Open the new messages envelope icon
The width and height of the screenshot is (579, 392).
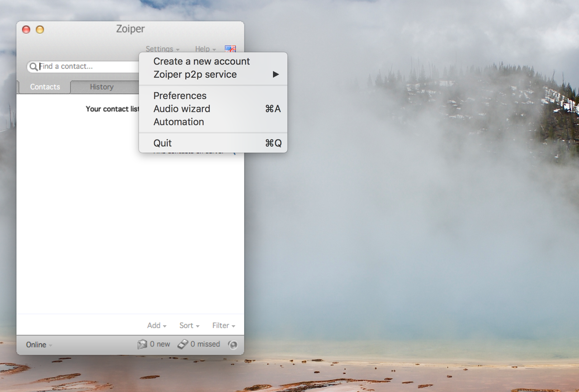[x=142, y=344]
